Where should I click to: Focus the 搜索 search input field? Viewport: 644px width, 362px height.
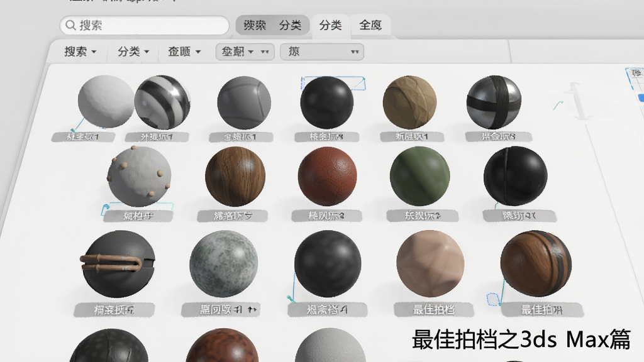145,25
